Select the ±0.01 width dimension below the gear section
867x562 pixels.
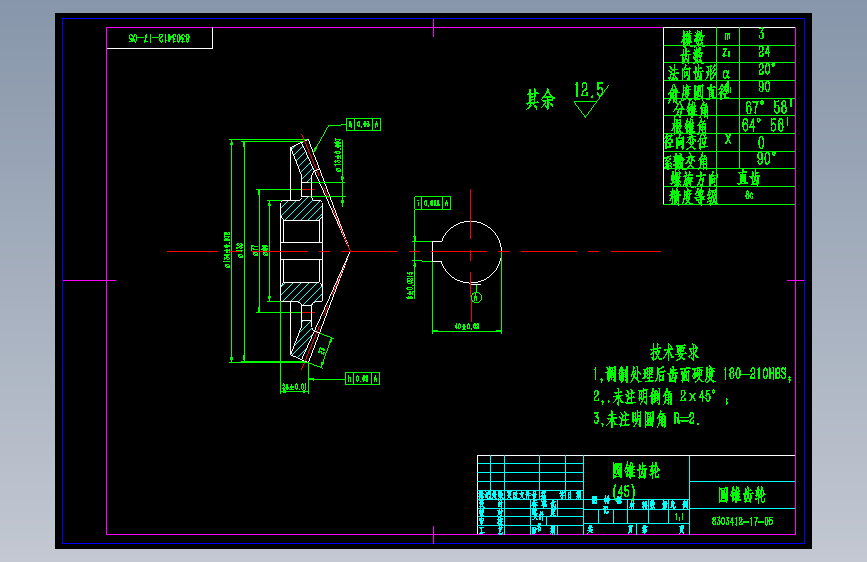tap(294, 387)
